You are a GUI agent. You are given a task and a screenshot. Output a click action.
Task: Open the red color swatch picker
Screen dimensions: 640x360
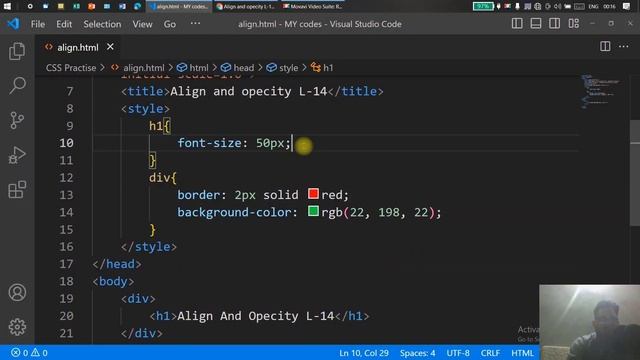313,194
